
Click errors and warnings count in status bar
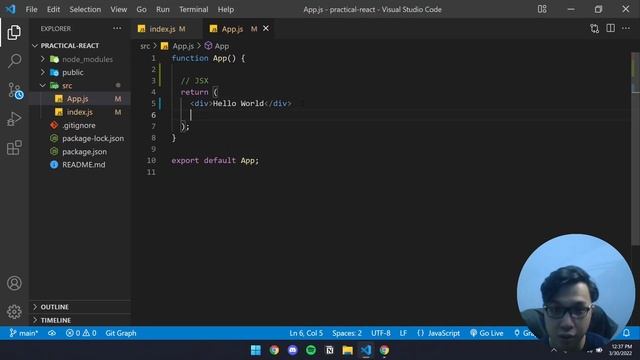coord(81,333)
